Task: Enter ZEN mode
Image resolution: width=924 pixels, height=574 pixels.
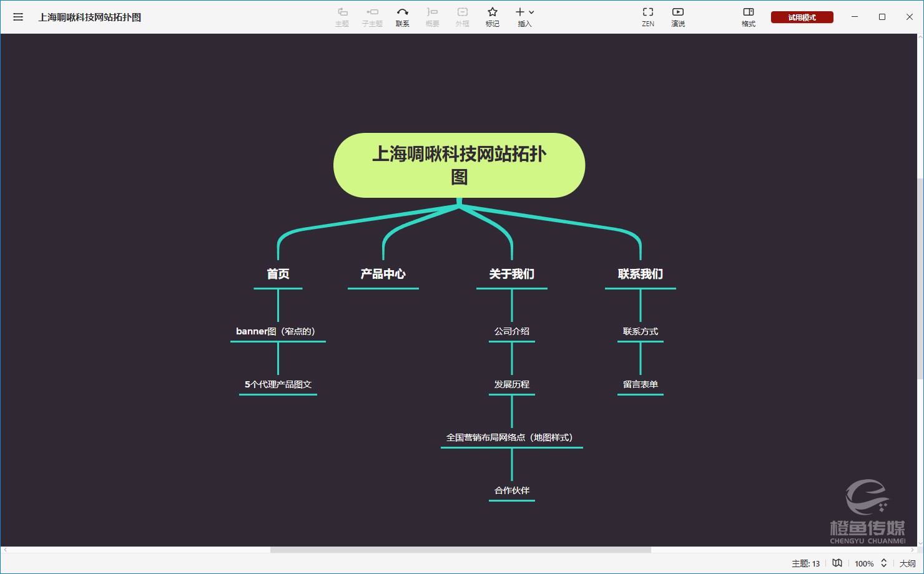Action: [648, 17]
